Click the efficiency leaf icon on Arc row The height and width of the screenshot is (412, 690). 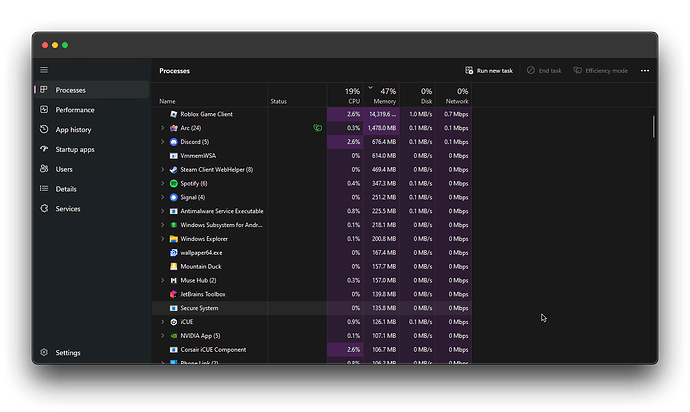pos(317,128)
